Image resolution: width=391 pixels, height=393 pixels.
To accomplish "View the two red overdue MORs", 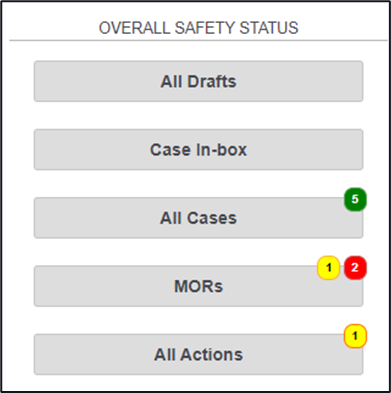I will 355,268.
